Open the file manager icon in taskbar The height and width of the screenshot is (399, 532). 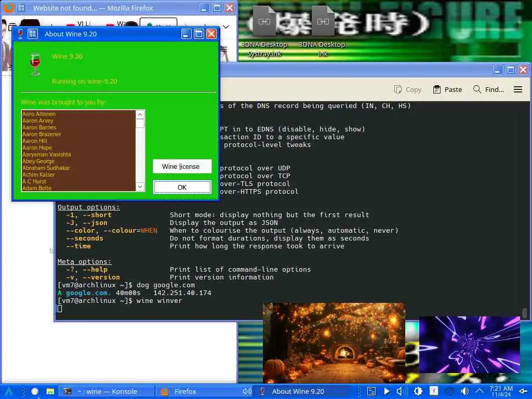pyautogui.click(x=50, y=392)
